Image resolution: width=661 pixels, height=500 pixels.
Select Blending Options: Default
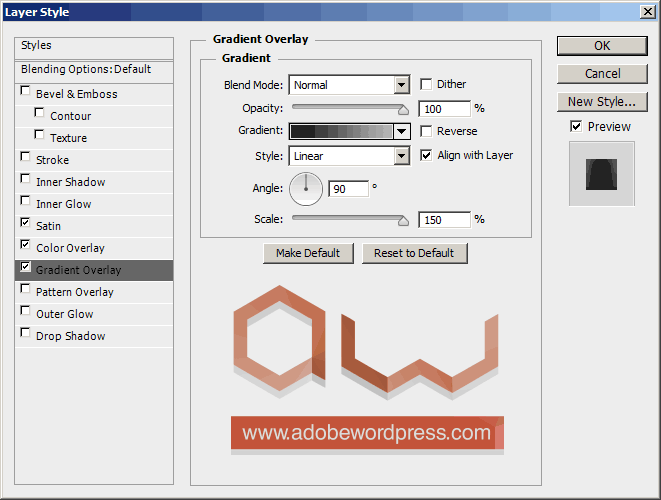(x=94, y=71)
